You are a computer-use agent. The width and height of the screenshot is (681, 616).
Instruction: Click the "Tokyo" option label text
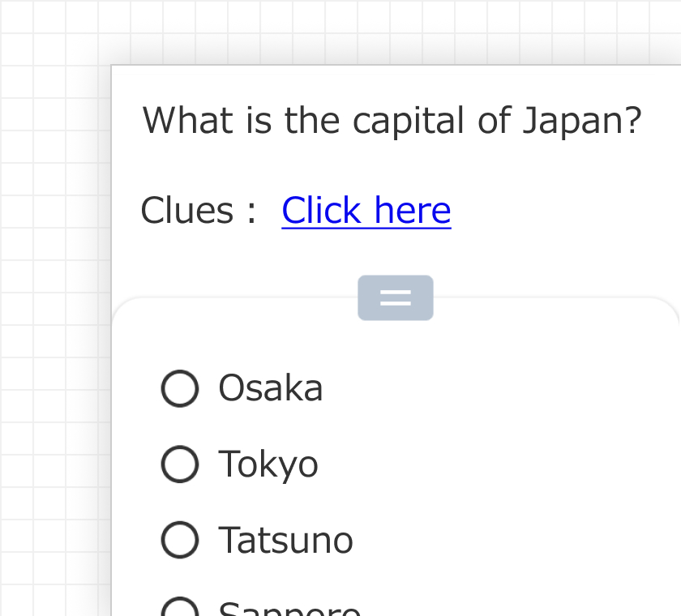point(268,464)
